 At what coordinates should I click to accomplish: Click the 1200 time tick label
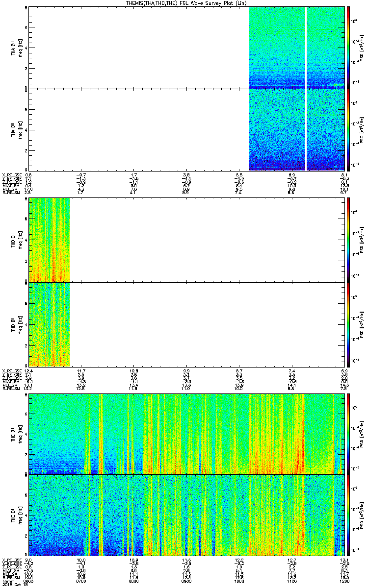[x=344, y=581]
